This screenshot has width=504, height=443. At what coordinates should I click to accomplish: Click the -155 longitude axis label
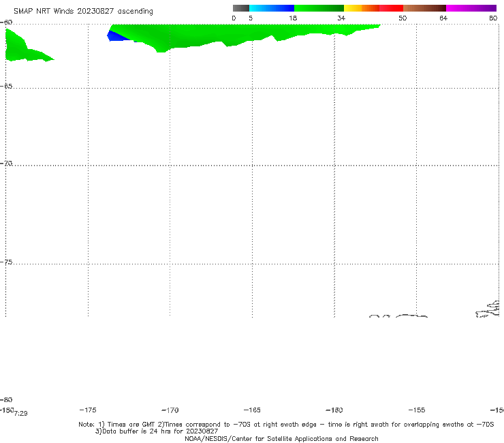(417, 410)
